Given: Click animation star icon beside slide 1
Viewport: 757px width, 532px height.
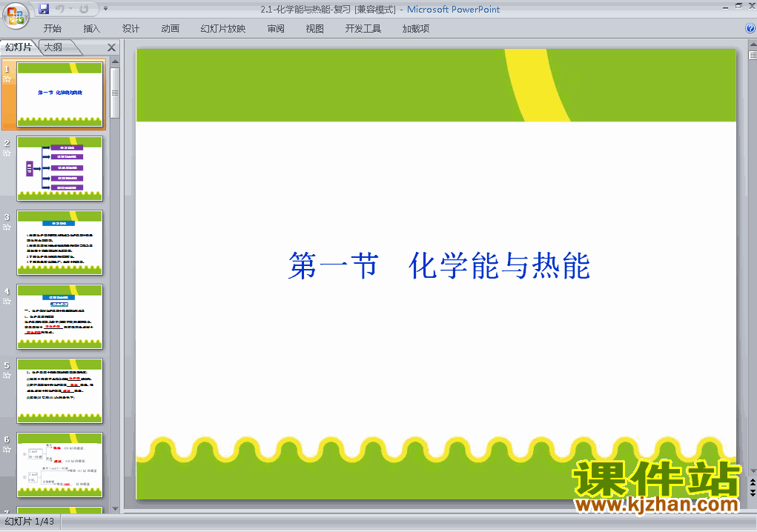Looking at the screenshot, I should click(x=7, y=79).
